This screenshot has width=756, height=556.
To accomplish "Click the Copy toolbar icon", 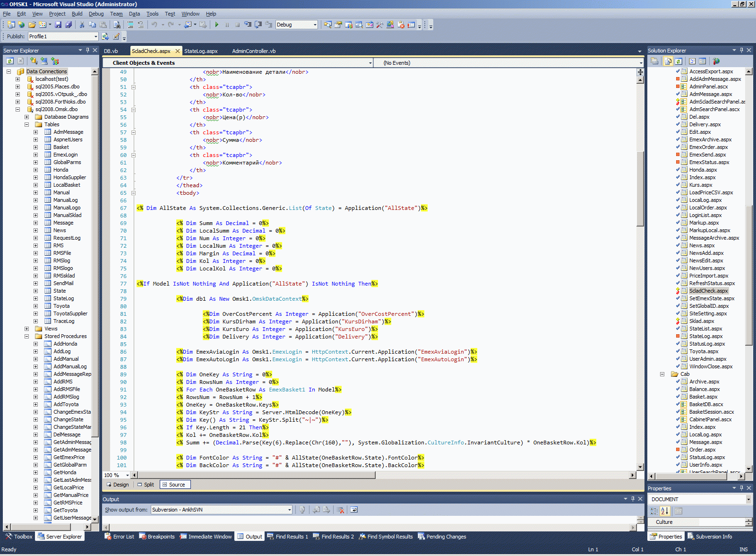I will (x=92, y=25).
